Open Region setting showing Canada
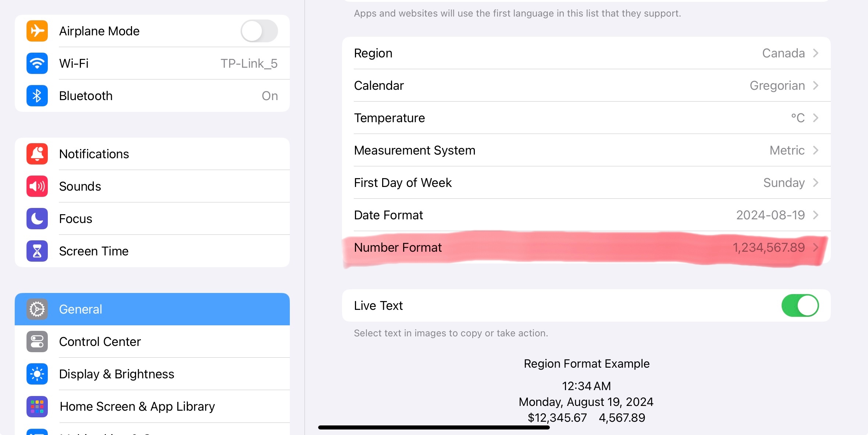 coord(586,53)
